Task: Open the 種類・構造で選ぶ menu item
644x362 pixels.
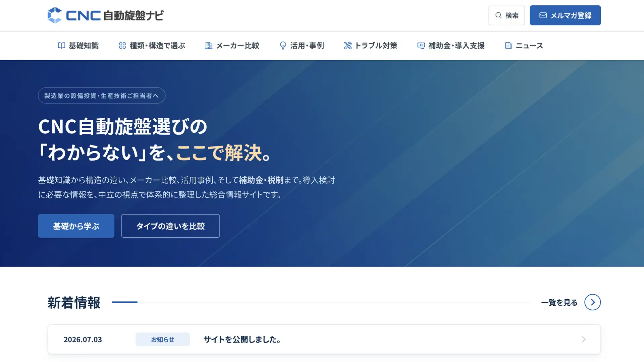Action: 152,46
